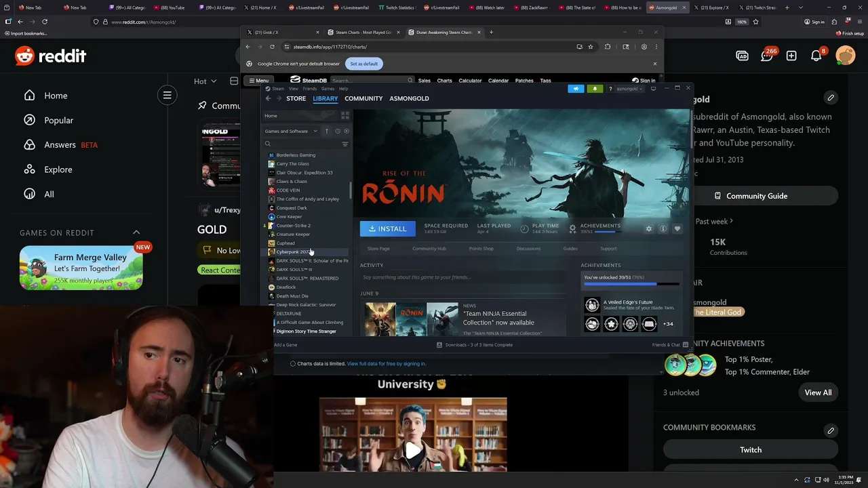This screenshot has width=868, height=488.
Task: Click Add a Game in Steam footer
Action: click(x=285, y=345)
